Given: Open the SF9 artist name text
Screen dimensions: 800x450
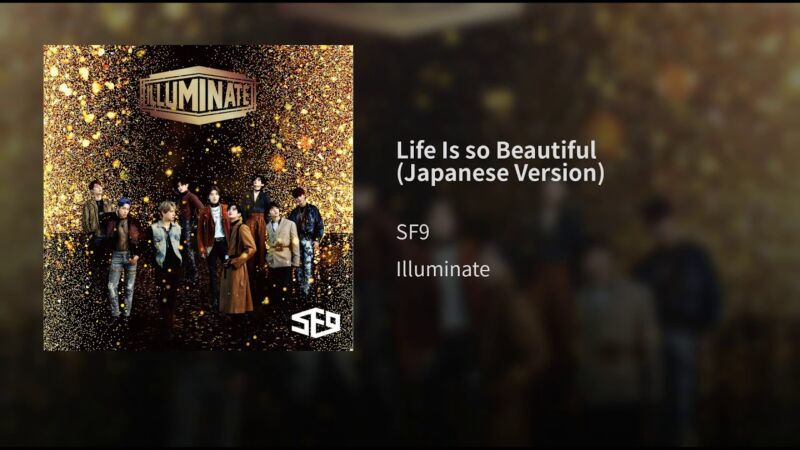Looking at the screenshot, I should coord(413,233).
